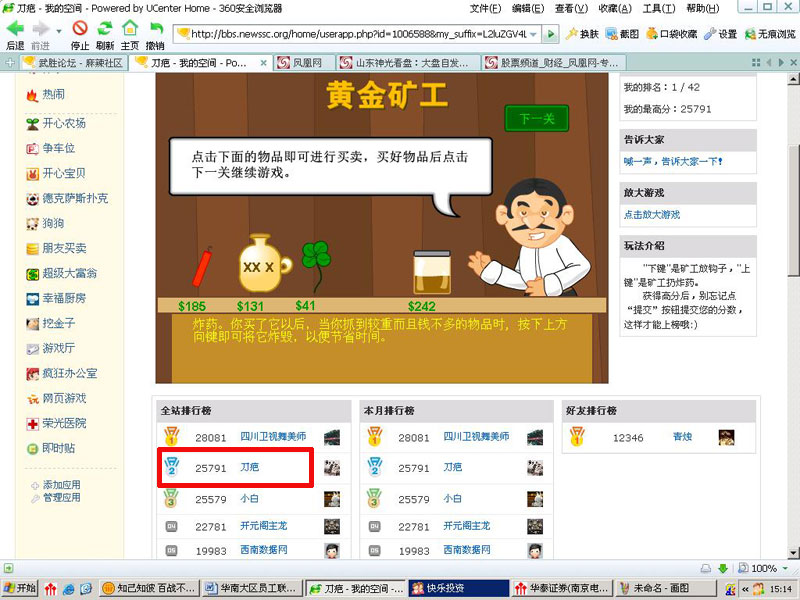Click the red Stop loading icon
The width and height of the screenshot is (800, 600).
80,28
